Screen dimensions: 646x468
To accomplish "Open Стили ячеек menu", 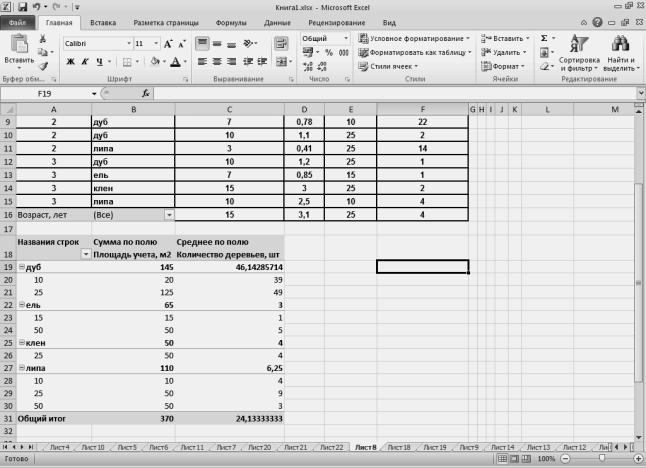I will 388,66.
